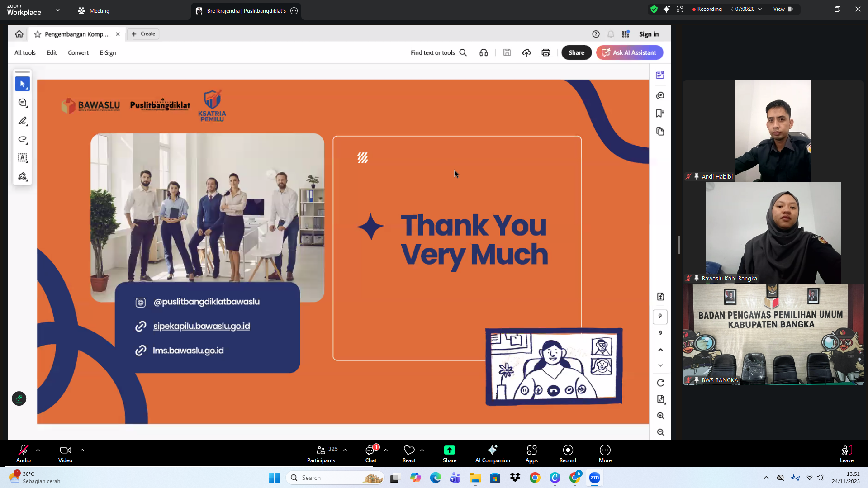Open AI Companion in Zoom toolbar
This screenshot has height=488, width=868.
click(x=492, y=454)
